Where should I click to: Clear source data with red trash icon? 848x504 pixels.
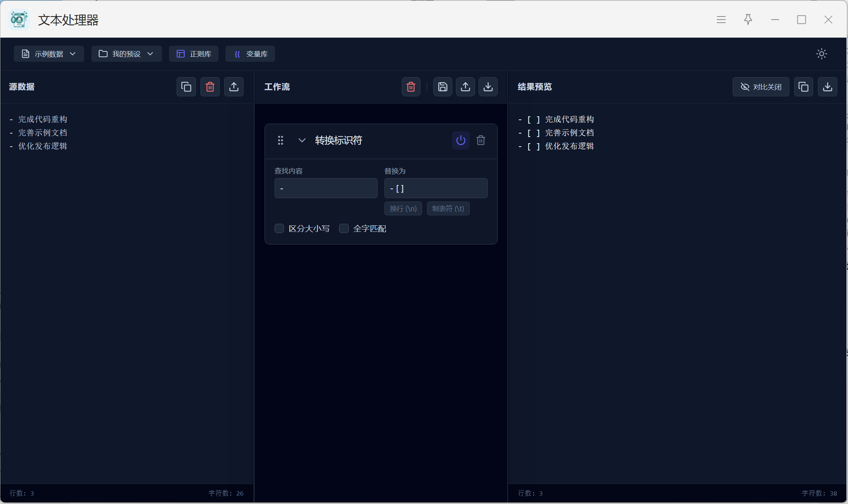(210, 87)
